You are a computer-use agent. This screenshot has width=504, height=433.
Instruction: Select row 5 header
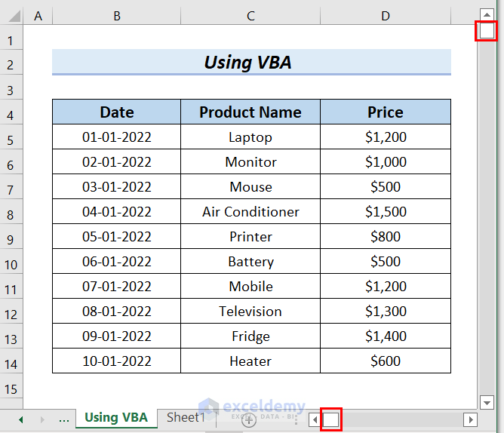click(x=11, y=137)
